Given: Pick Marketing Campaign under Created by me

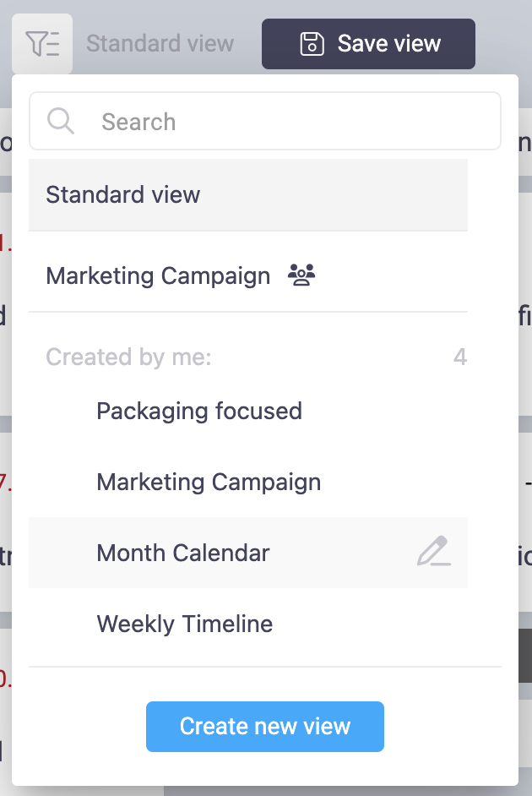Looking at the screenshot, I should (x=209, y=483).
